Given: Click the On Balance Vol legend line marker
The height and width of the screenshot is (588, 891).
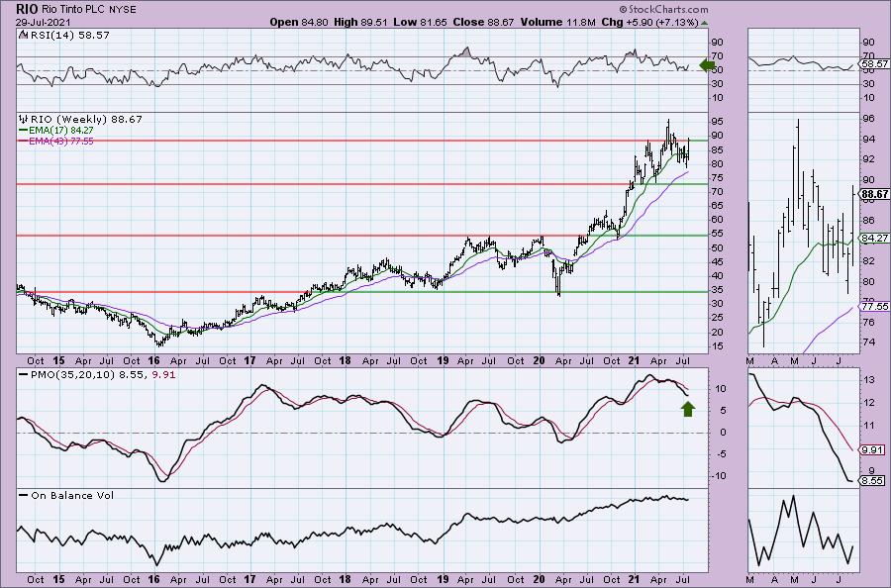Looking at the screenshot, I should click(x=23, y=495).
